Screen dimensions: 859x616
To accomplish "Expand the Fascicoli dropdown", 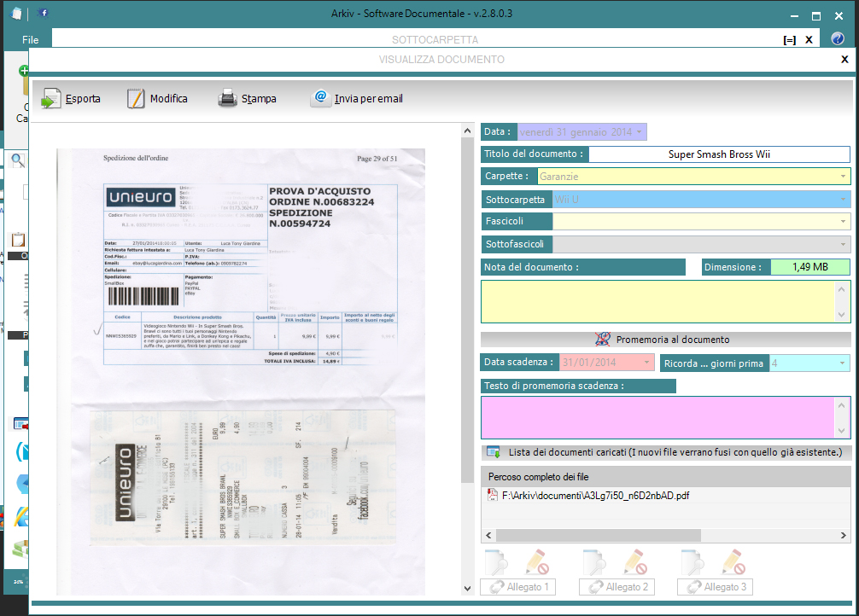I will 843,222.
